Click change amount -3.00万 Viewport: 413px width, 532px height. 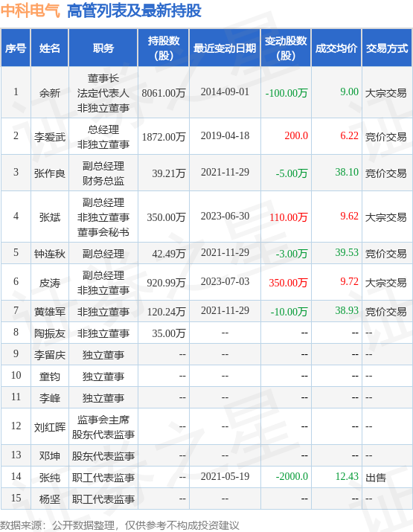pyautogui.click(x=292, y=254)
